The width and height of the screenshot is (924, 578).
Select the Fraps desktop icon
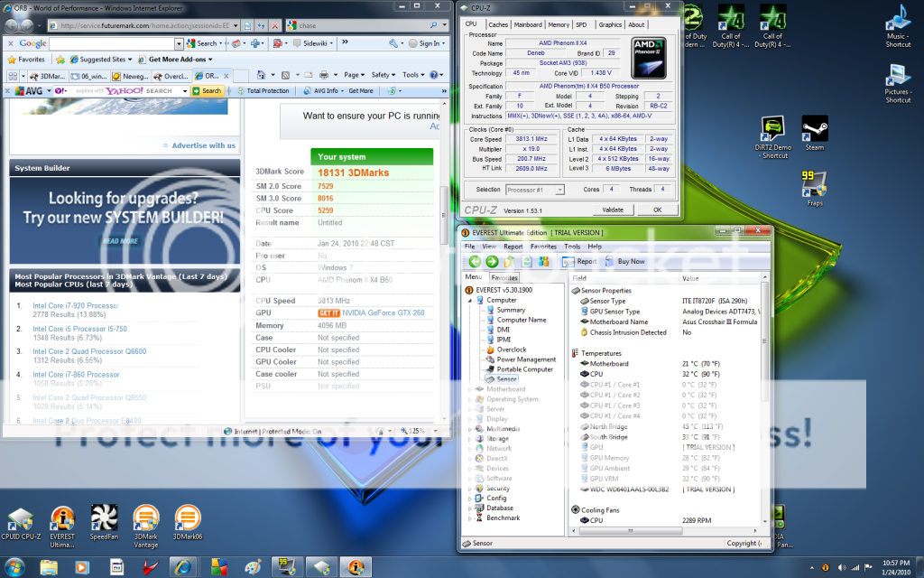point(815,188)
